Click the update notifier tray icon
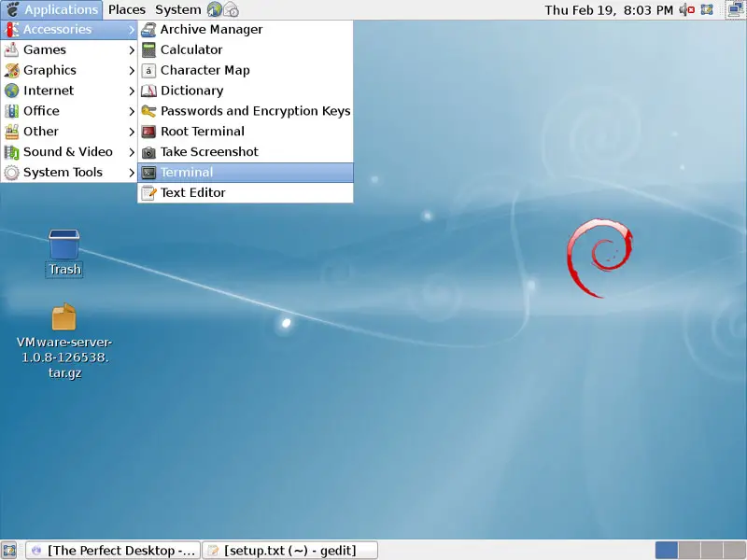This screenshot has height=560, width=747. tap(707, 9)
